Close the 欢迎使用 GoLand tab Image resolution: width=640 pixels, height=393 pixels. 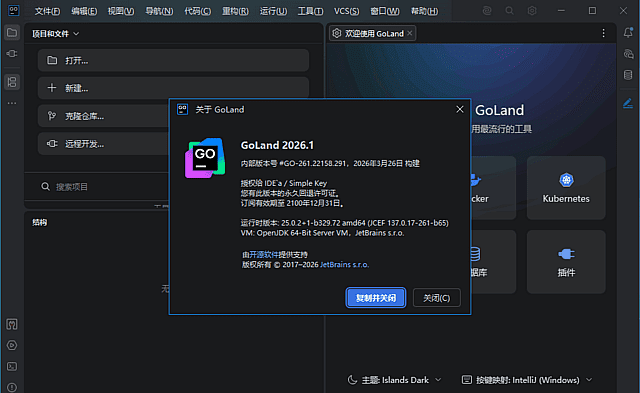(410, 33)
